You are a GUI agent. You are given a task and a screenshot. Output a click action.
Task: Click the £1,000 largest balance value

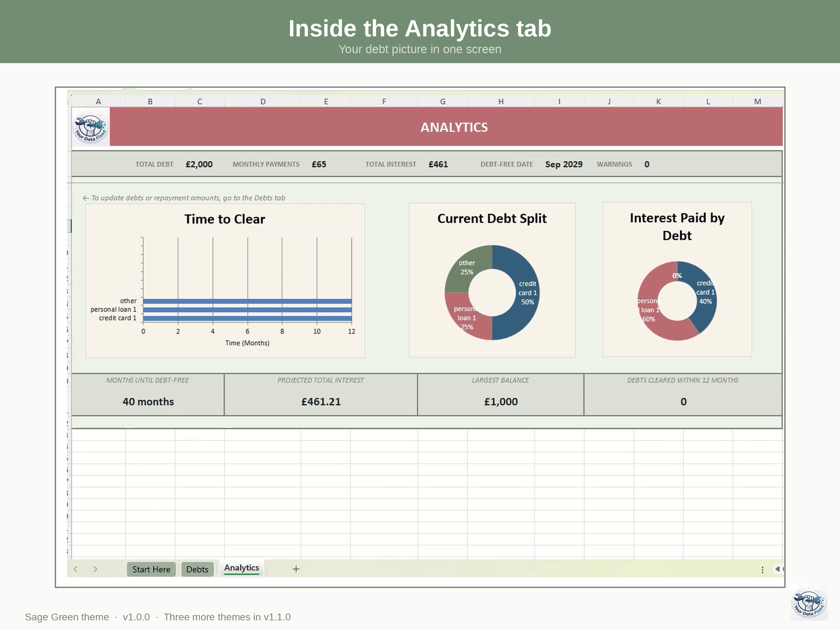pyautogui.click(x=501, y=402)
